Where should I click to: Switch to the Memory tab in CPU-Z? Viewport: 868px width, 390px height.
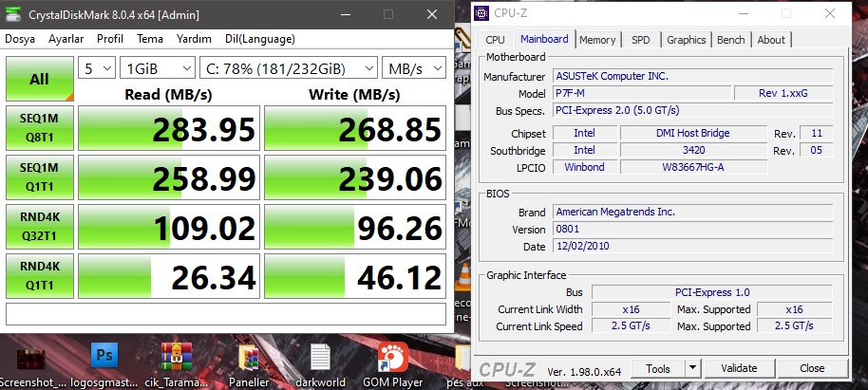coord(597,40)
